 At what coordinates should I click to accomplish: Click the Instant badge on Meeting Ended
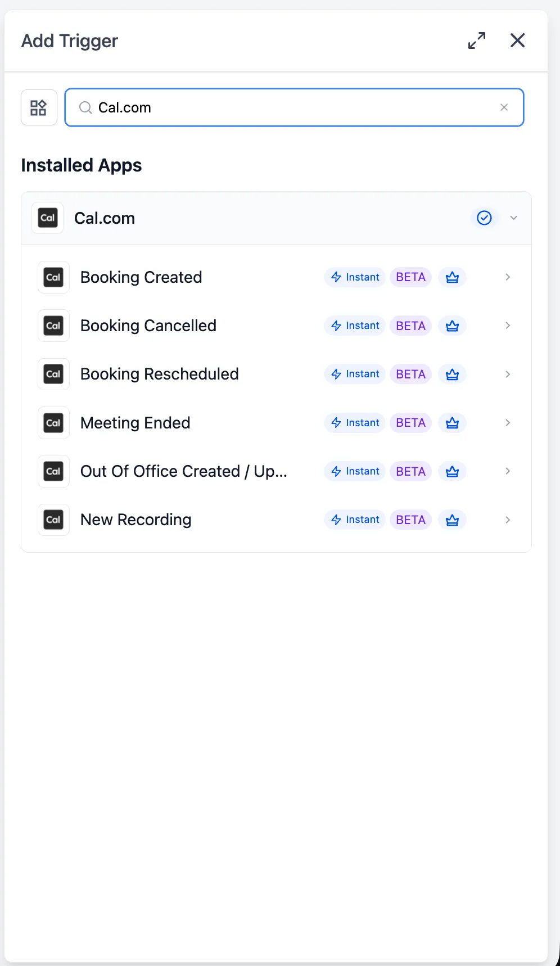point(355,423)
